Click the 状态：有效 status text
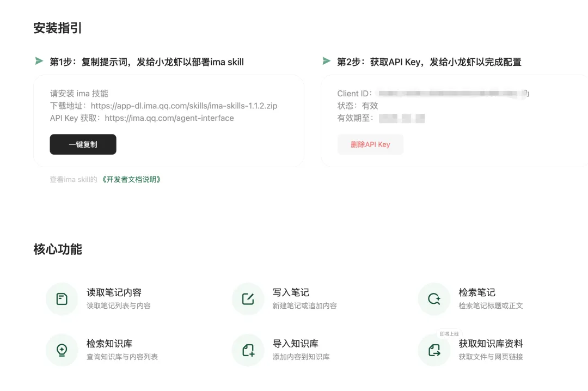 pos(358,106)
